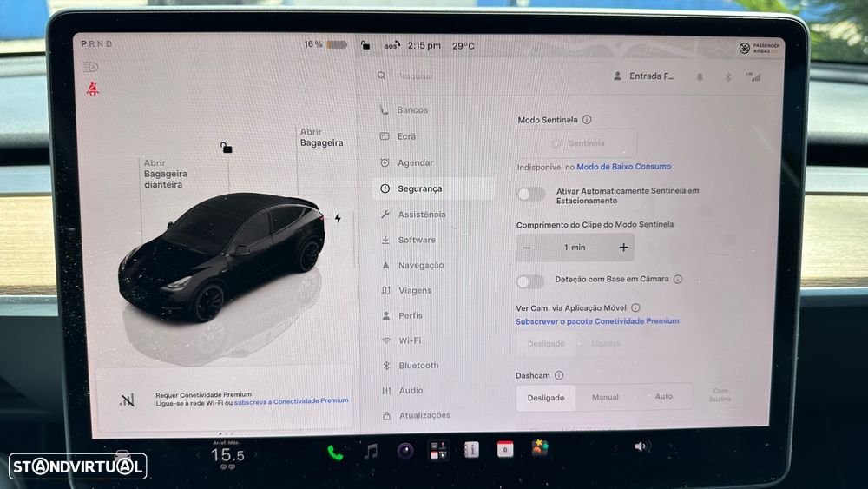The height and width of the screenshot is (489, 868).
Task: Select the Com buzina dashcam option
Action: (x=720, y=395)
